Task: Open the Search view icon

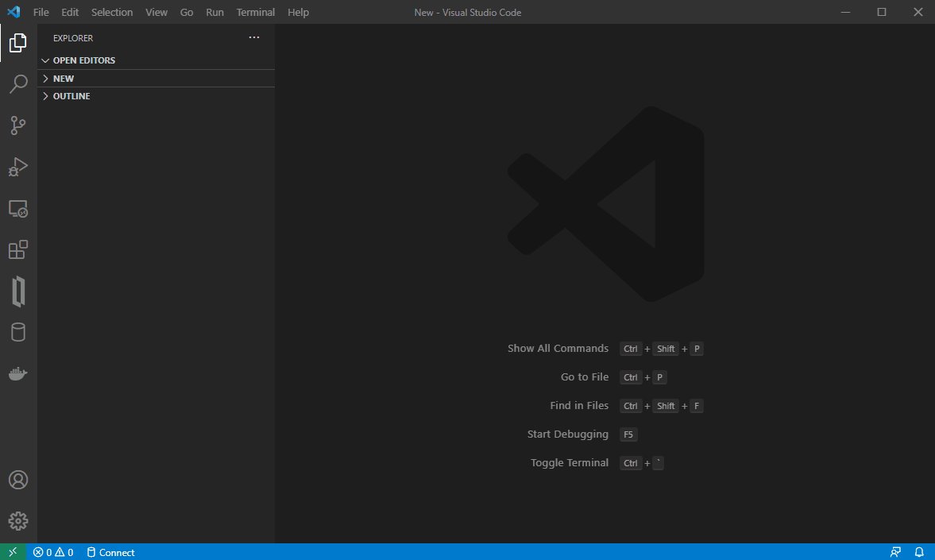Action: coord(18,84)
